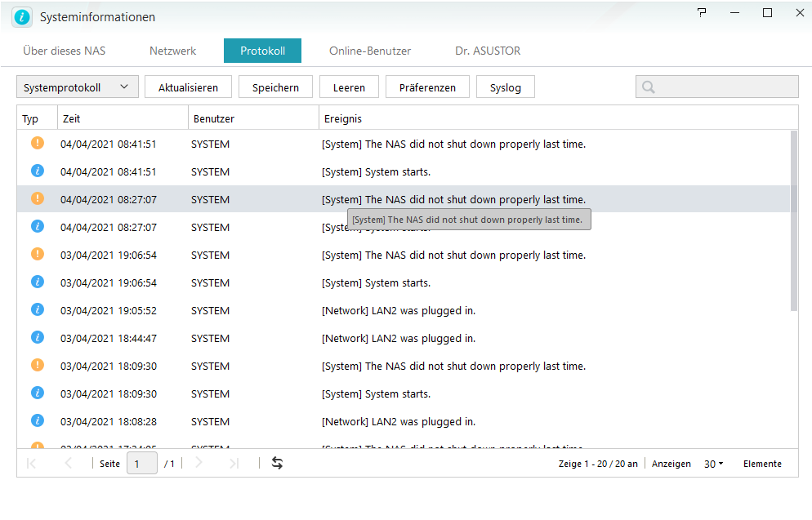Go to the next page arrow
The width and height of the screenshot is (812, 520).
199,463
